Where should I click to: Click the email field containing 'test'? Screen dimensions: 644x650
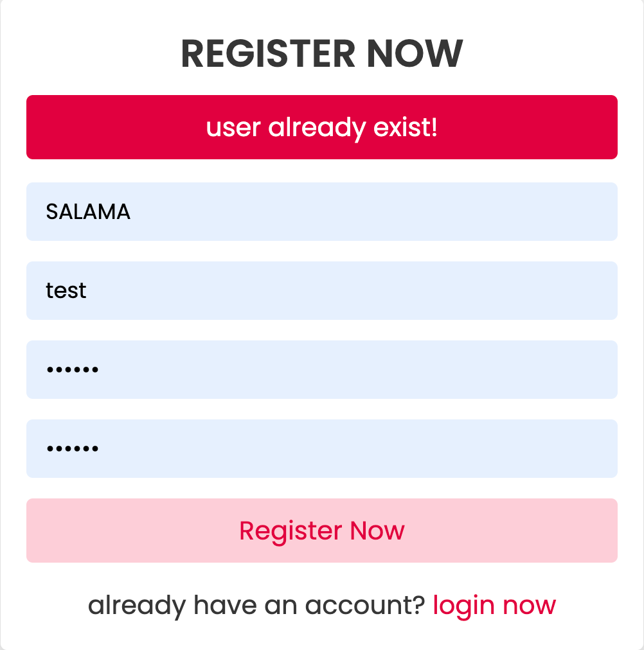click(x=321, y=290)
